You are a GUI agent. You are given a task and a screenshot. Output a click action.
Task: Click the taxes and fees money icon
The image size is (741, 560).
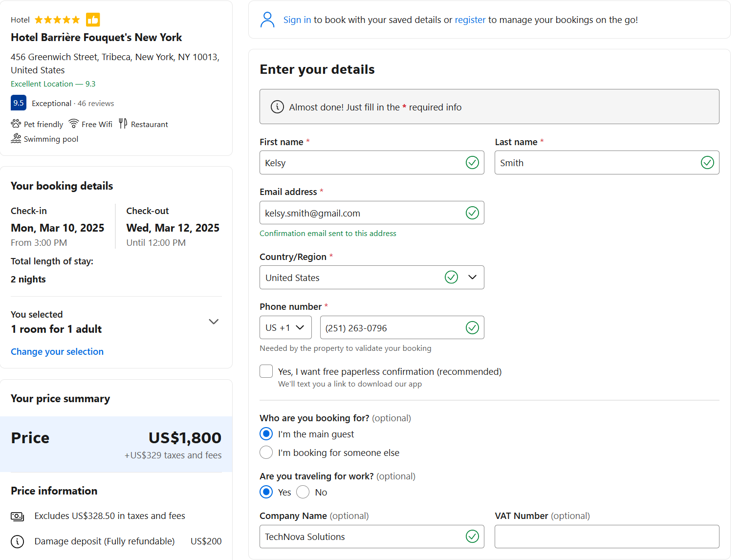pyautogui.click(x=18, y=516)
